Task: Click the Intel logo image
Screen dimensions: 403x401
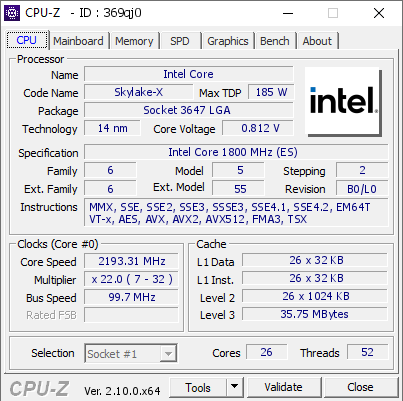Action: (x=343, y=101)
